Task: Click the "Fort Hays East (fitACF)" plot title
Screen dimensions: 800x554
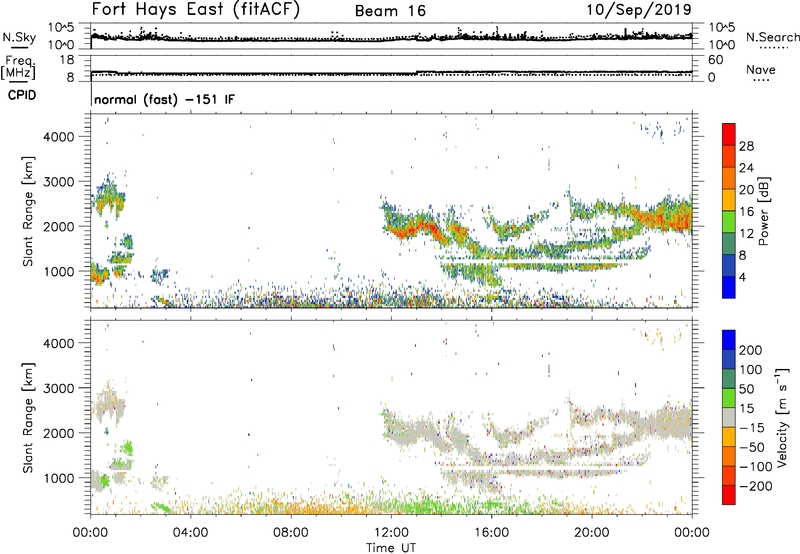Action: 196,10
